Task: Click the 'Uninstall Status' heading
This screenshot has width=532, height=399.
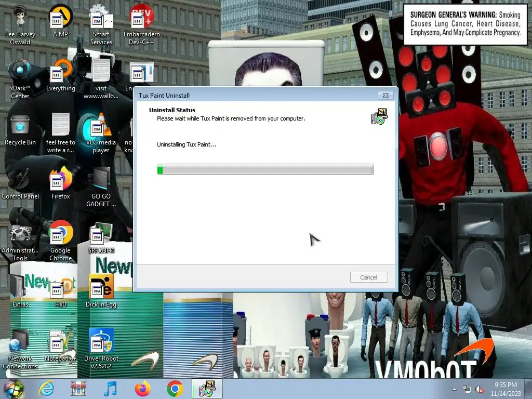Action: pos(172,110)
